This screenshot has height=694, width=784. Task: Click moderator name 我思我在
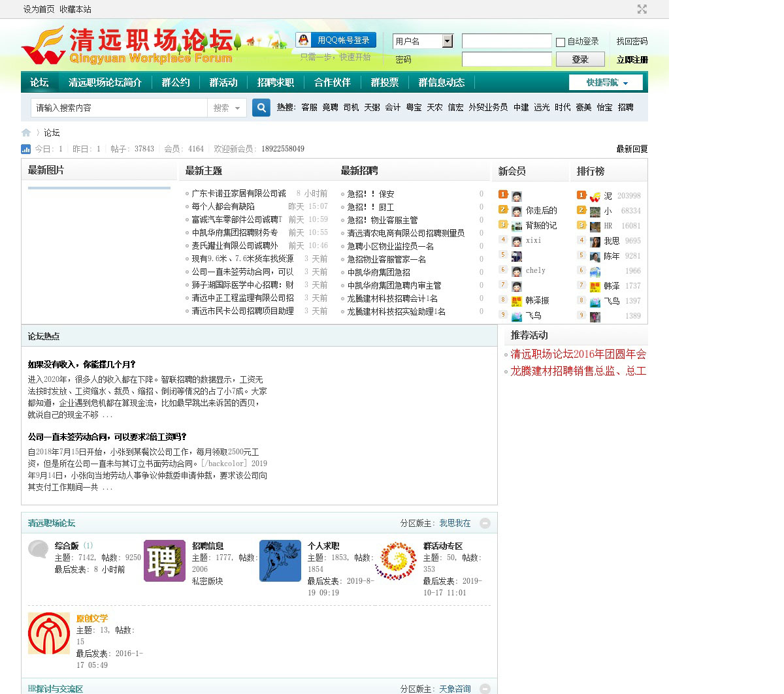[x=455, y=523]
